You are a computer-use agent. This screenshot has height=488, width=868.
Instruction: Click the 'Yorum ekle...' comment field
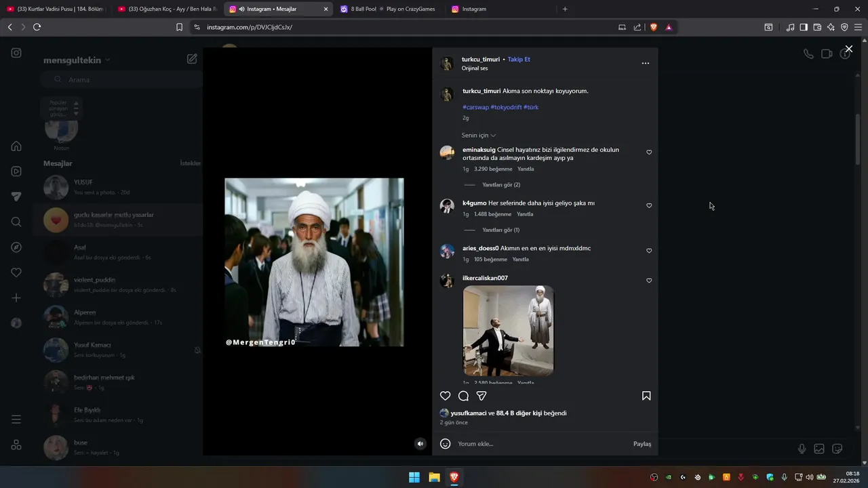(x=542, y=444)
